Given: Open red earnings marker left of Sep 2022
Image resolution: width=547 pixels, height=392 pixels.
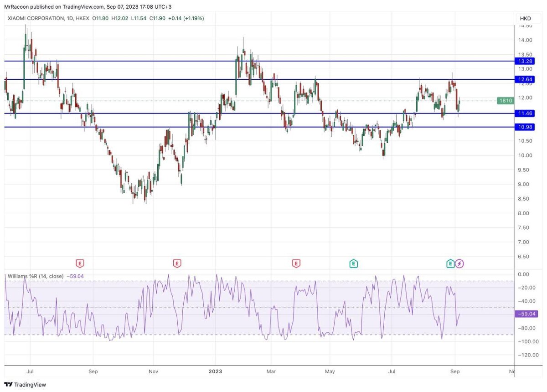Looking at the screenshot, I should click(80, 263).
